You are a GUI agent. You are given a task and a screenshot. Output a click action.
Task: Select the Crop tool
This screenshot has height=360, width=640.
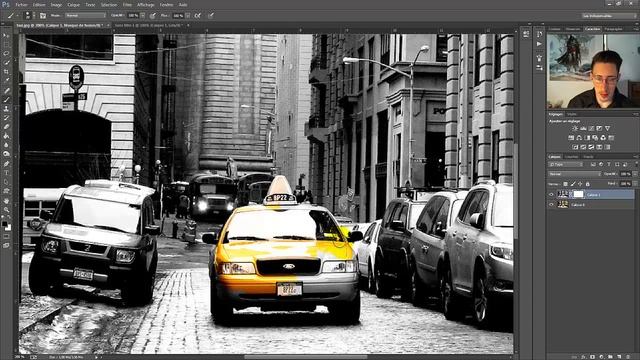pyautogui.click(x=6, y=71)
